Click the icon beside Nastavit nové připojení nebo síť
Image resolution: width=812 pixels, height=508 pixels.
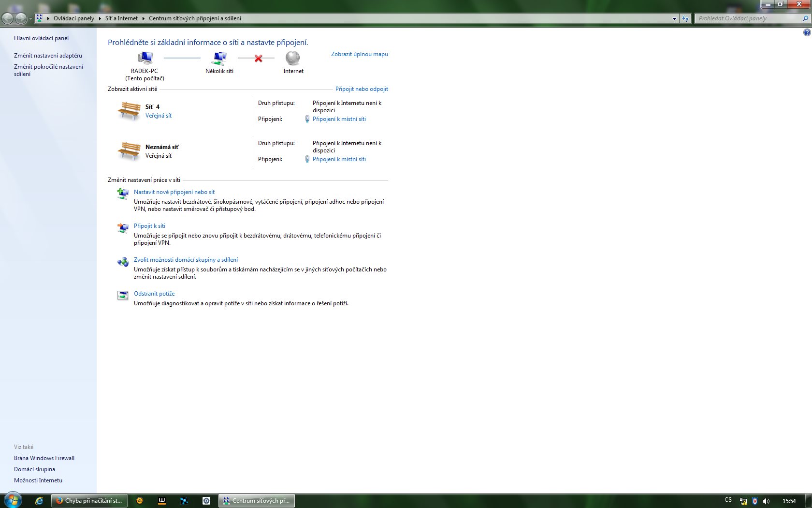[123, 194]
